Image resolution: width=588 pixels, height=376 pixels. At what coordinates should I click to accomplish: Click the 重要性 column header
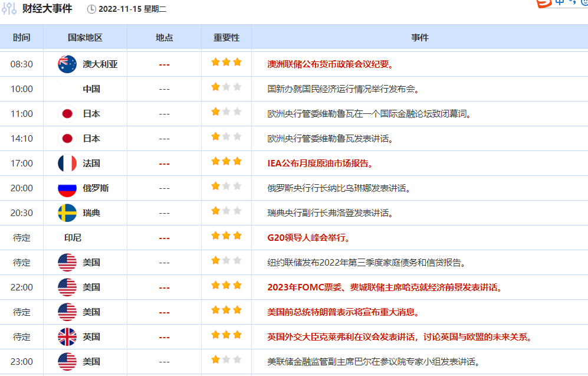tap(226, 37)
